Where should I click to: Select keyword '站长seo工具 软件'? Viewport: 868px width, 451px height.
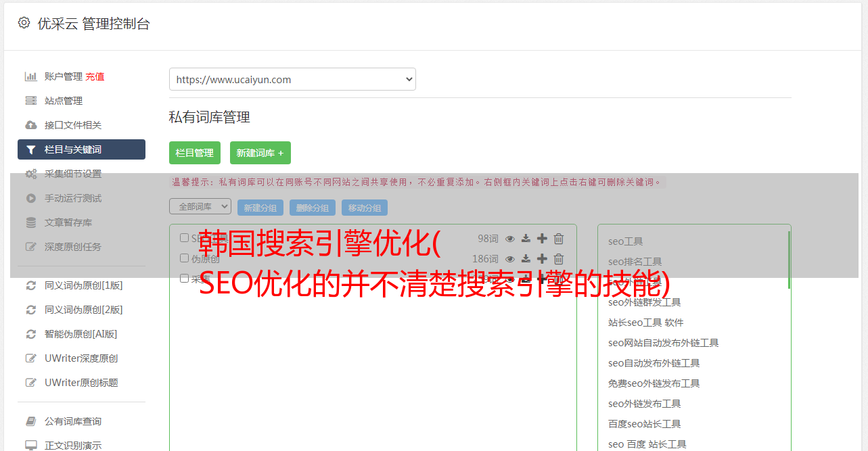coord(646,323)
